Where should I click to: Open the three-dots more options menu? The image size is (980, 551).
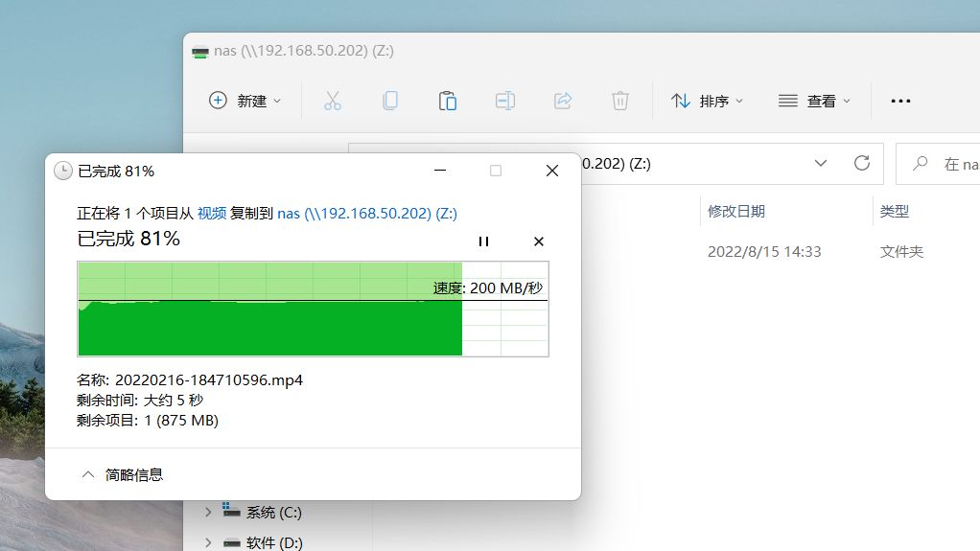point(900,101)
